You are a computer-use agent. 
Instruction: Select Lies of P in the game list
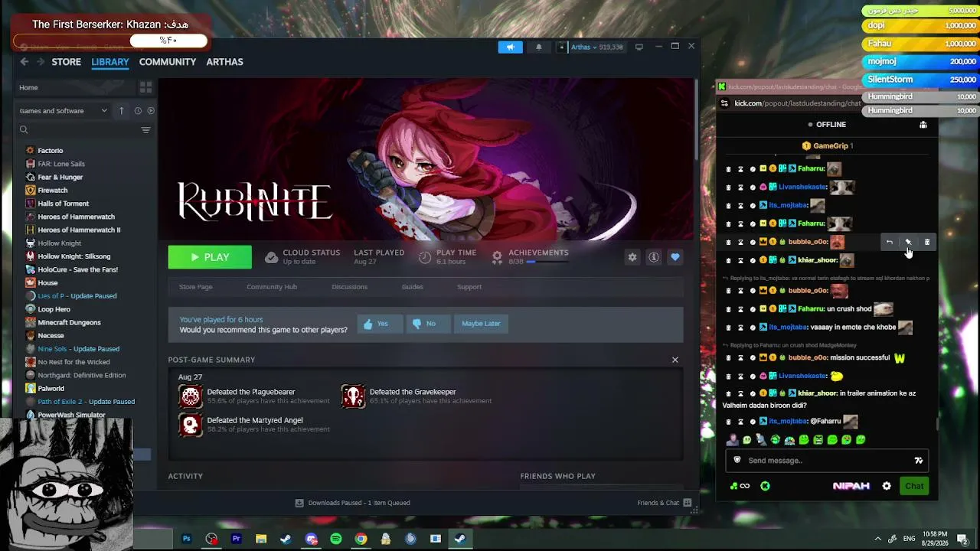coord(77,296)
